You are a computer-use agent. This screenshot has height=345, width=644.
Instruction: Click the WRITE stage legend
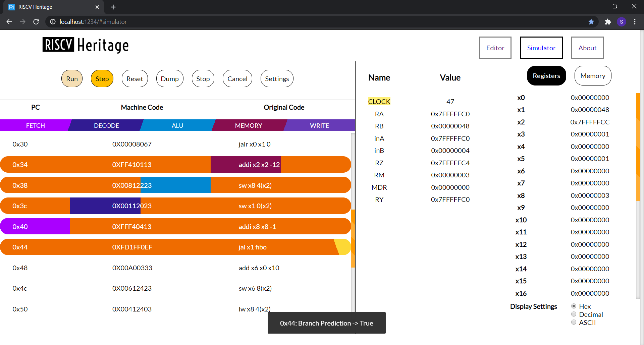click(319, 125)
